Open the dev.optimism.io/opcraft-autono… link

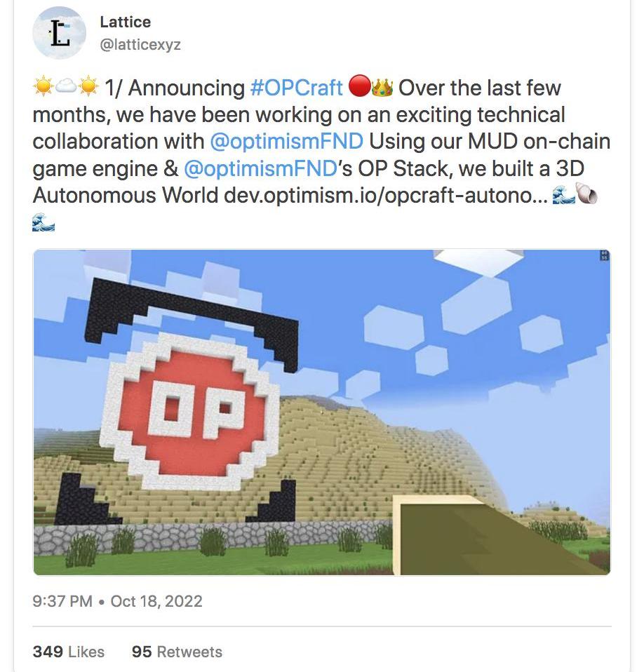click(386, 196)
